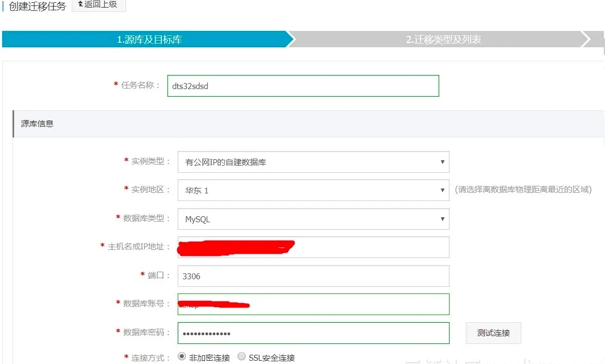
Task: Open the 实例类型 dropdown
Action: (313, 162)
